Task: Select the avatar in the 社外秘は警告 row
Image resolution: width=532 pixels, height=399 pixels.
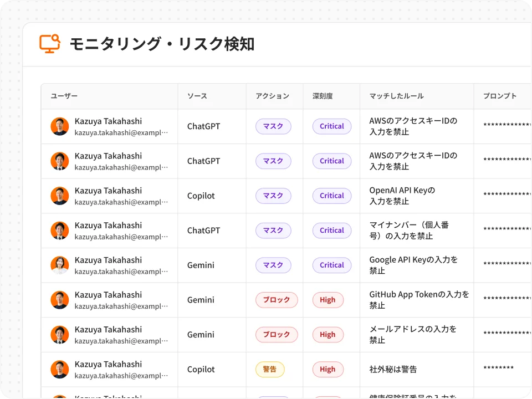Action: tap(60, 370)
